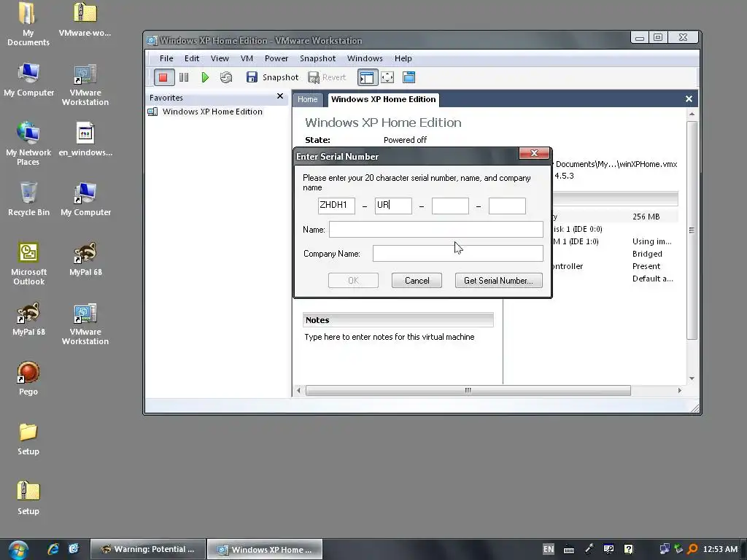Switch to full screen mode icon
Viewport: 747px width, 560px height.
click(387, 77)
